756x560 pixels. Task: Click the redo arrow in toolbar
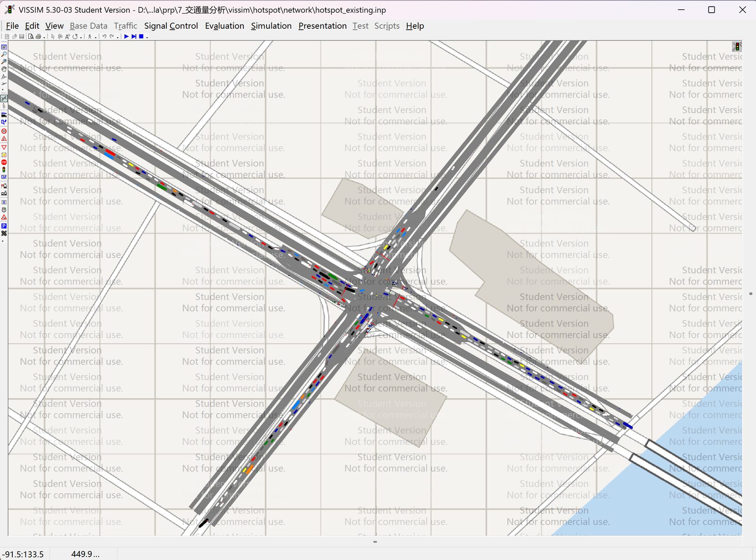(x=112, y=36)
